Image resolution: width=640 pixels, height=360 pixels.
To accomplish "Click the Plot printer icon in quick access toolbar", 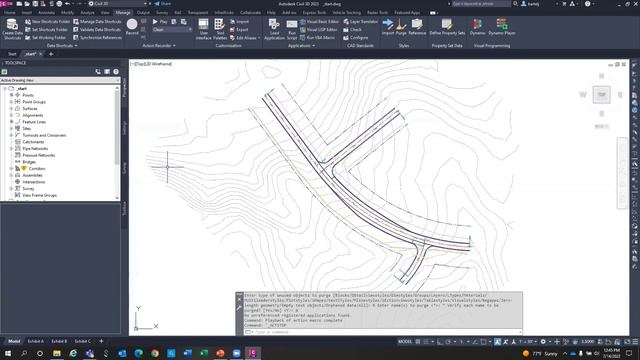I will pos(59,4).
